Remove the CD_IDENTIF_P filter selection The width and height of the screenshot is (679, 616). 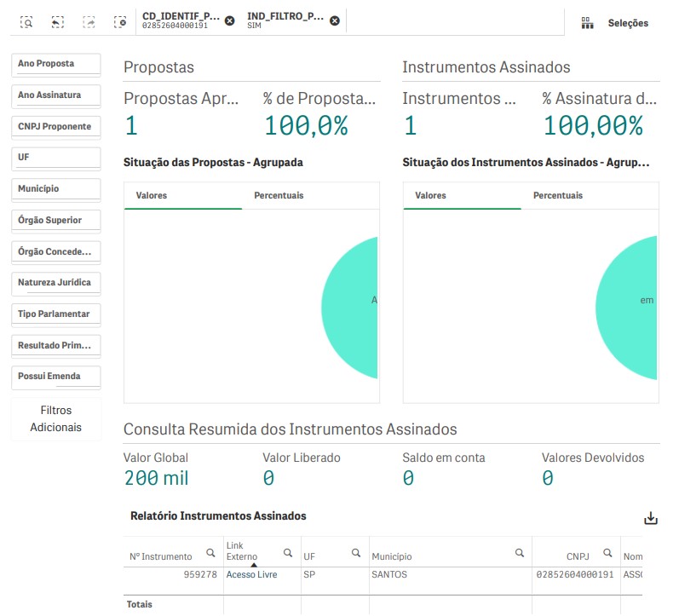tap(230, 20)
